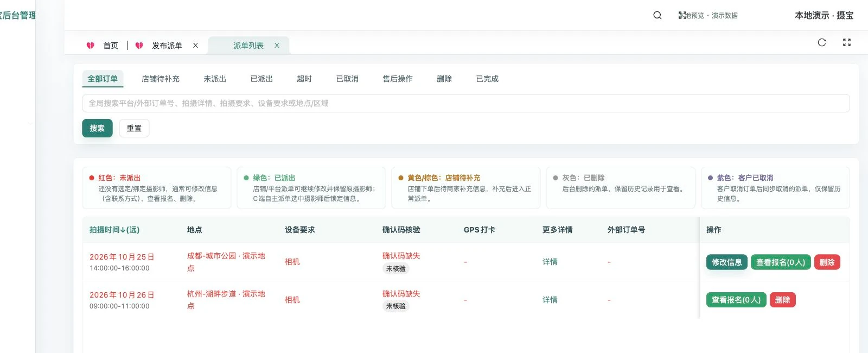The image size is (868, 353).
Task: Click the heart icon beside 发布派单 tab
Action: (x=139, y=46)
